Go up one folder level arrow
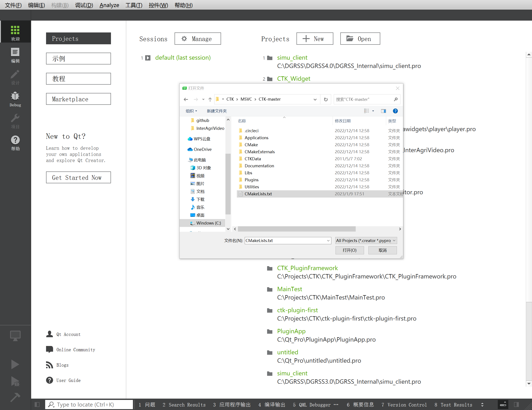Screen dimensions: 532x410 (x=210, y=99)
